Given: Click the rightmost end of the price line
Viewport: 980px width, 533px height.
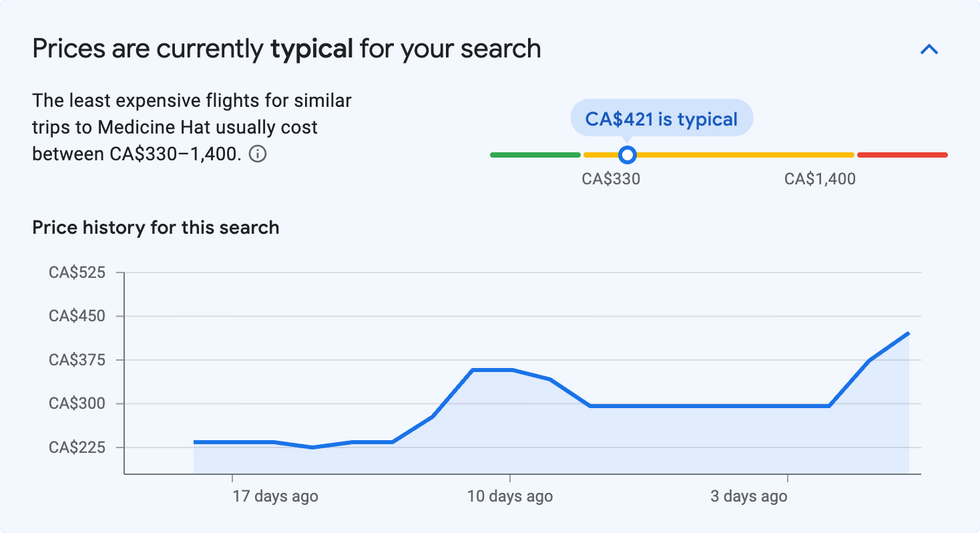Looking at the screenshot, I should pos(909,333).
